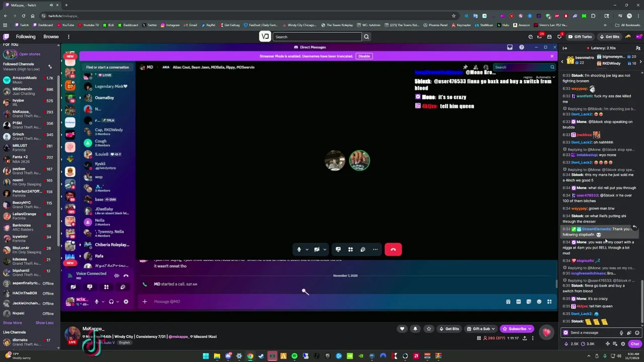The width and height of the screenshot is (644, 362).
Task: Click heart follow icon below stream
Action: (x=402, y=329)
